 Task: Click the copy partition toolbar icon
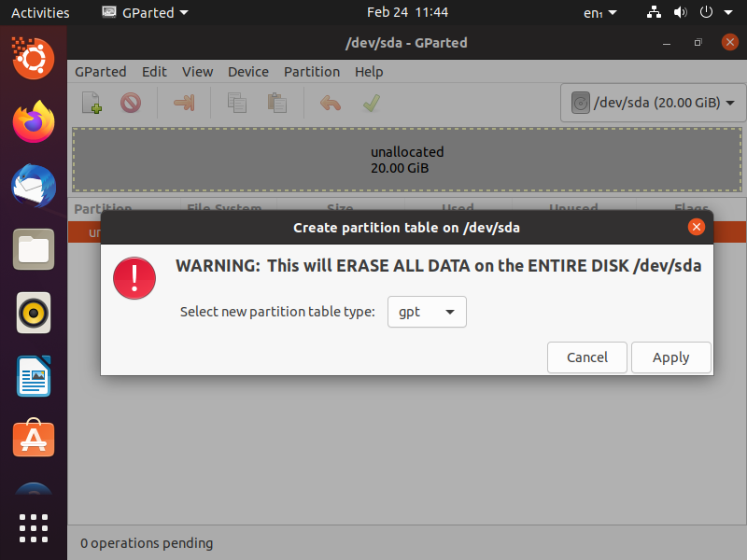pyautogui.click(x=237, y=103)
